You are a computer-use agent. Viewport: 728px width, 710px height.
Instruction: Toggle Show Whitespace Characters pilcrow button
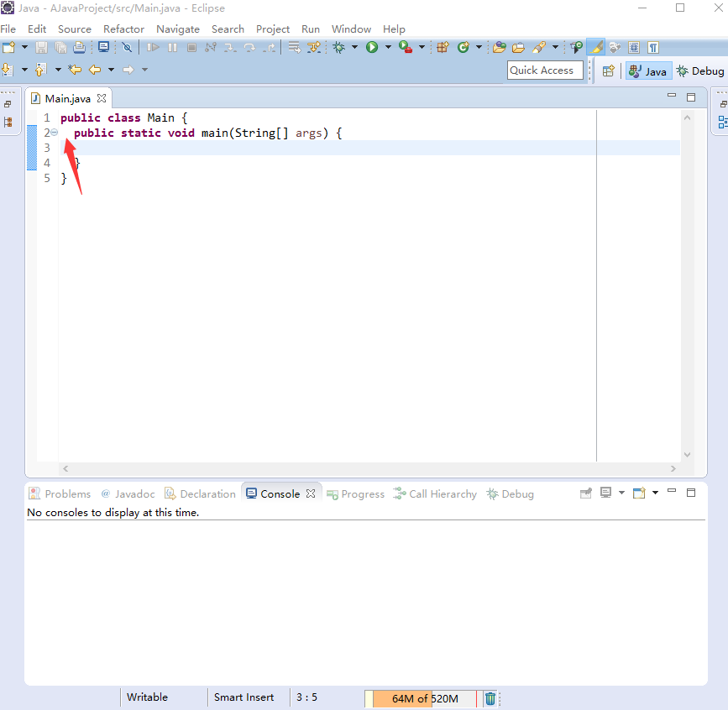coord(652,48)
